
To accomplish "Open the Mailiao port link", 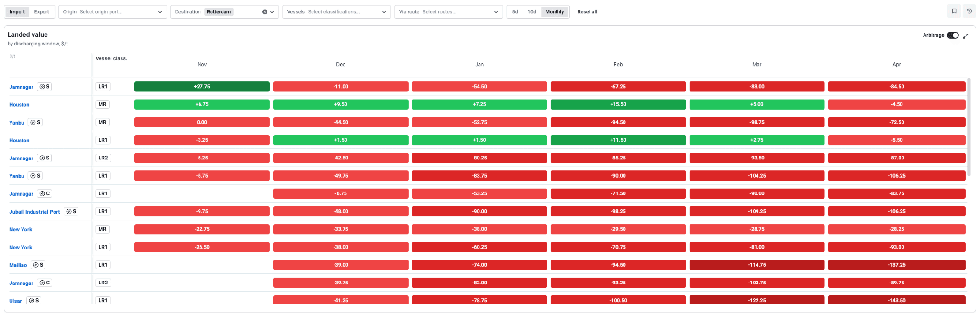I will [18, 265].
